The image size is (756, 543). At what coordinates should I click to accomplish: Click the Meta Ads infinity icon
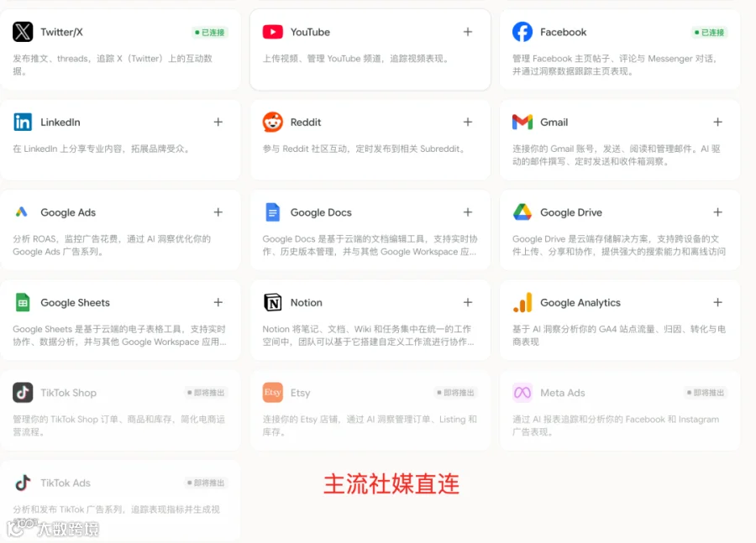click(522, 392)
